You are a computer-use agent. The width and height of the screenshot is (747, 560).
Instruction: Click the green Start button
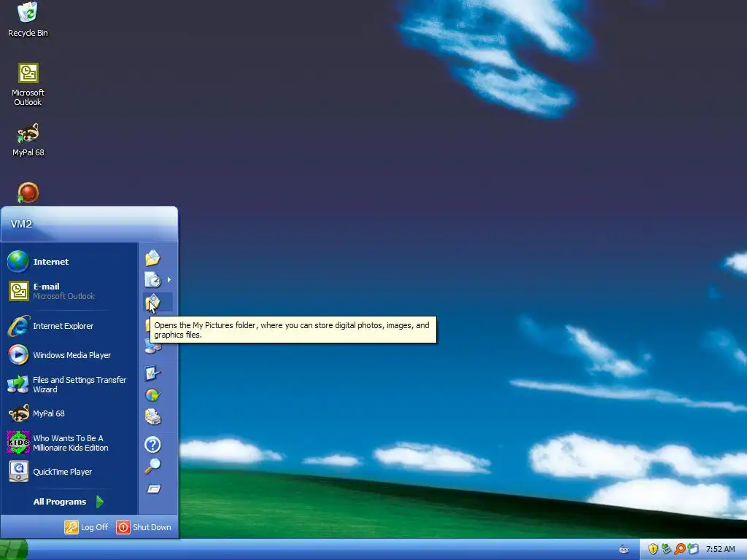click(14, 550)
